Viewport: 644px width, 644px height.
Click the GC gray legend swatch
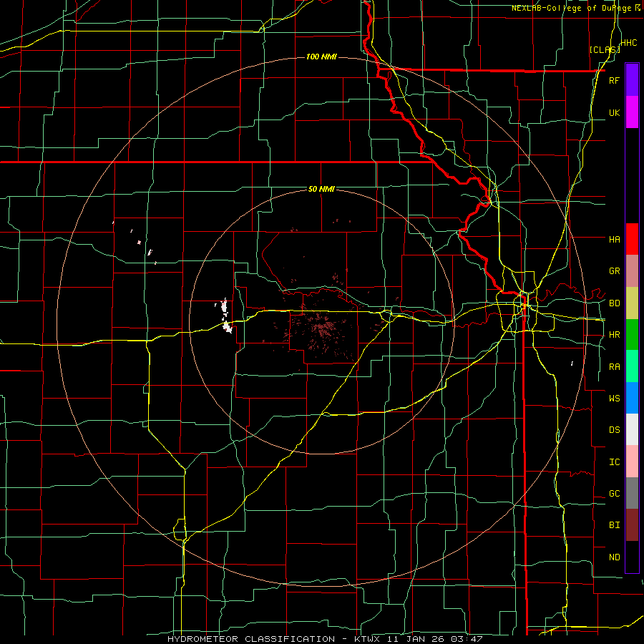[632, 493]
